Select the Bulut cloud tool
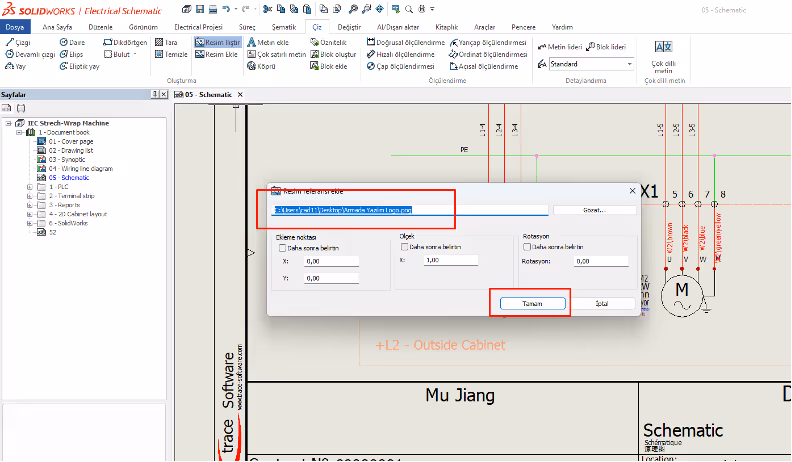This screenshot has width=792, height=462. tap(117, 54)
